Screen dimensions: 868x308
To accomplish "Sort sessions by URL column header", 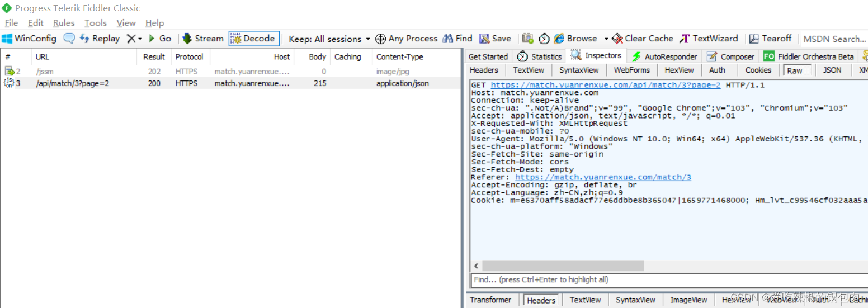I will coord(84,56).
